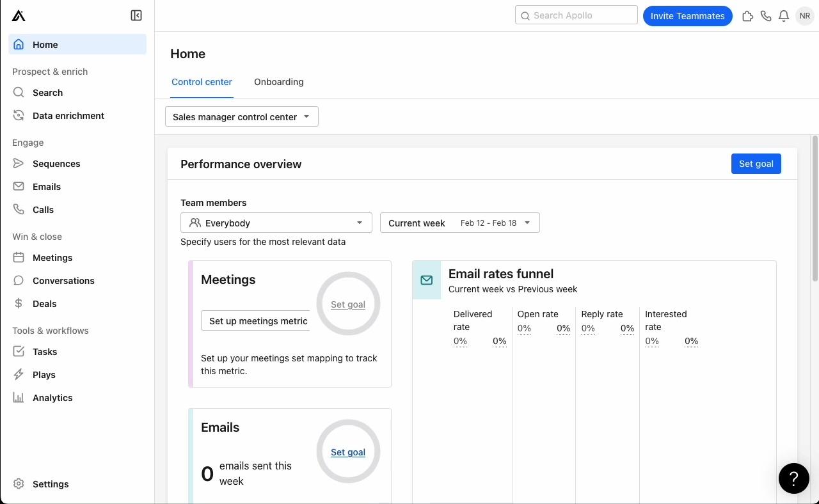
Task: Click the Delivered rate label
Action: pyautogui.click(x=473, y=320)
